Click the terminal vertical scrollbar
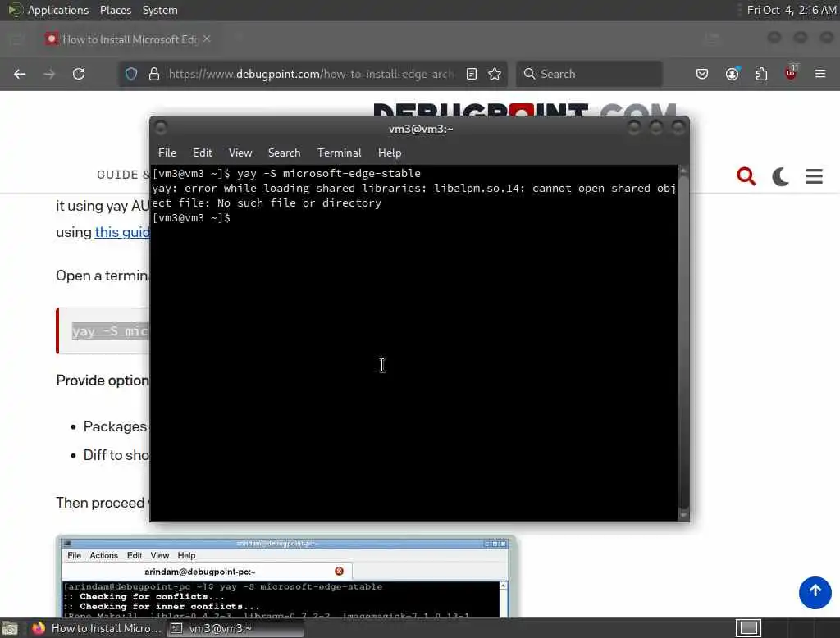This screenshot has width=840, height=638. [x=683, y=343]
